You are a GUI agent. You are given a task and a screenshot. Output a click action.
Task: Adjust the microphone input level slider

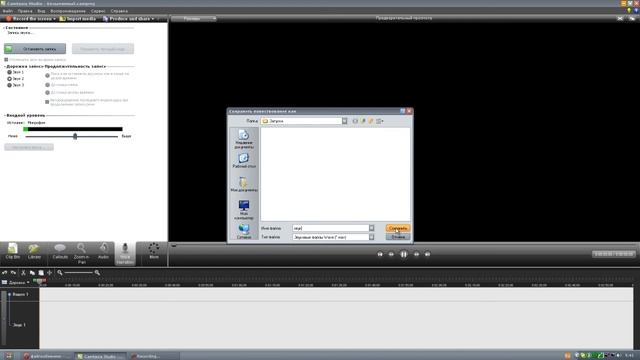pos(75,136)
